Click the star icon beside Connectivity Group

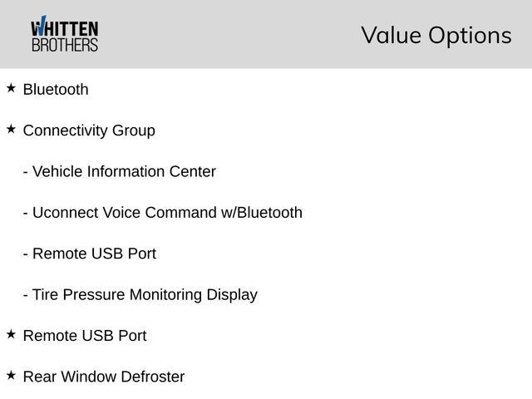11,129
